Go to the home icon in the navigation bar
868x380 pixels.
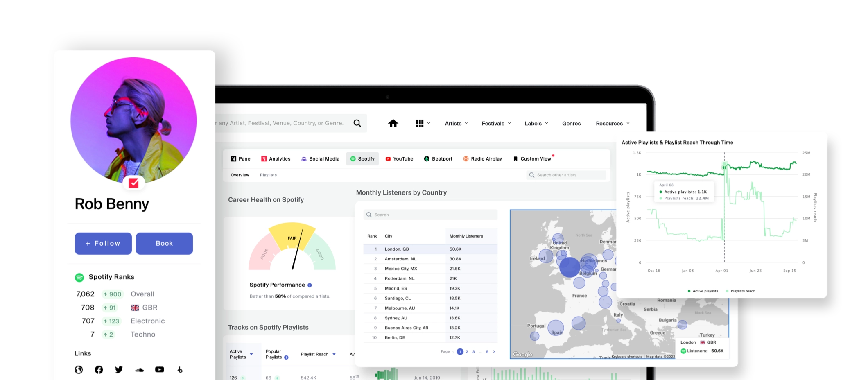click(x=393, y=123)
